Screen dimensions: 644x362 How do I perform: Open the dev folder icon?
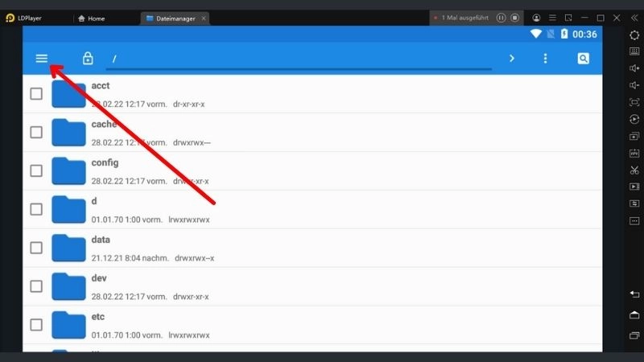(68, 286)
